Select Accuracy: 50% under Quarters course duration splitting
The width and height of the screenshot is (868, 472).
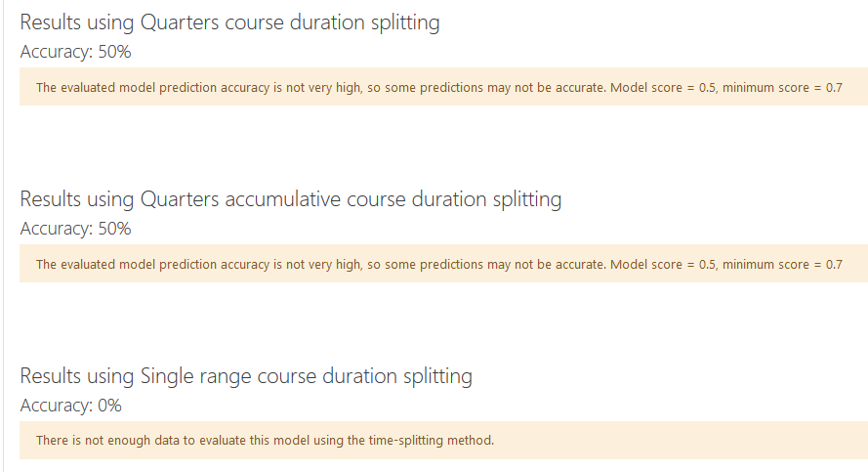(x=75, y=52)
